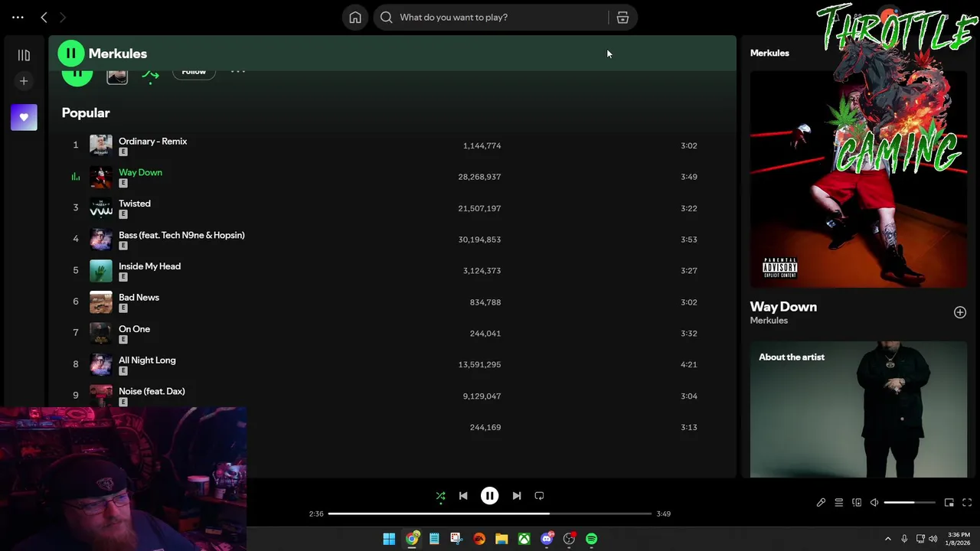Create playlist with the plus icon
Viewport: 980px width, 551px height.
coord(24,81)
